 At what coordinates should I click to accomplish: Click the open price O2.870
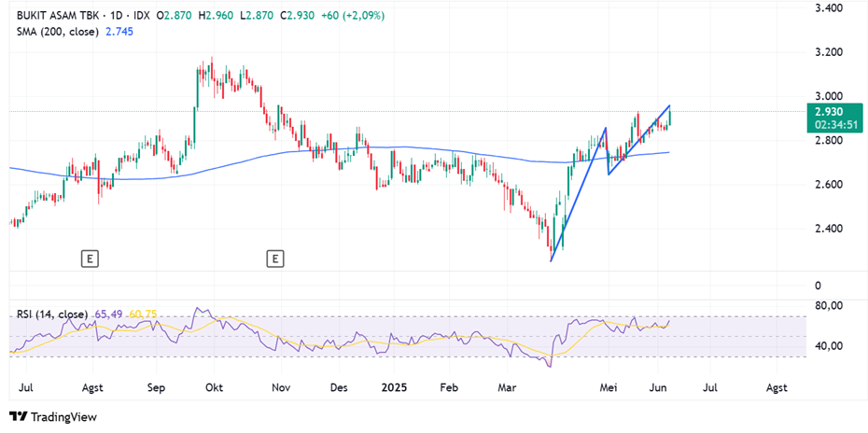coord(175,16)
